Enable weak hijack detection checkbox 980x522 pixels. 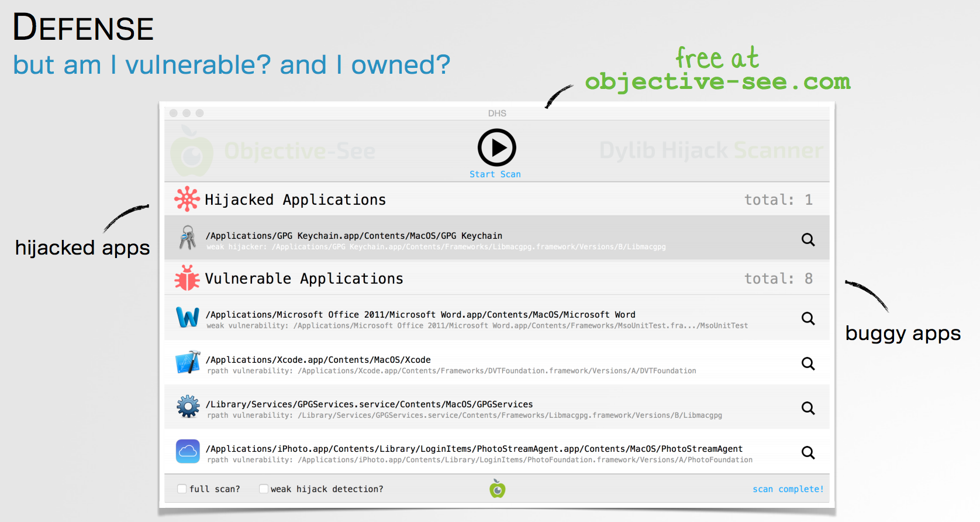[264, 489]
